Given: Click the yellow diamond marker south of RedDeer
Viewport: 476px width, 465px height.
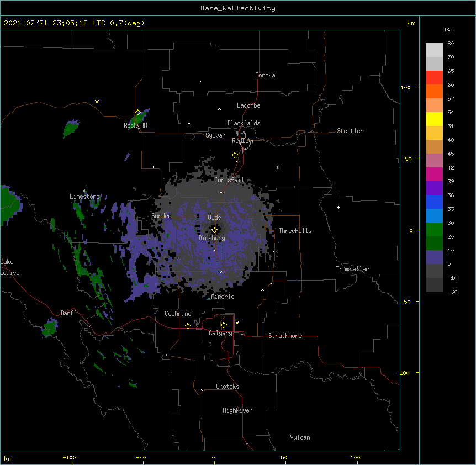Looking at the screenshot, I should pyautogui.click(x=235, y=155).
